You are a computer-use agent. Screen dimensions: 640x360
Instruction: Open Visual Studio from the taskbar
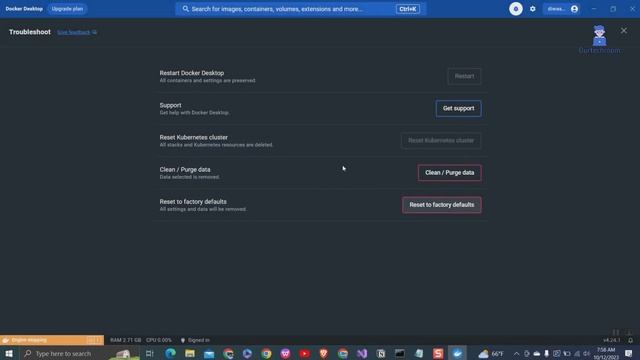362,353
